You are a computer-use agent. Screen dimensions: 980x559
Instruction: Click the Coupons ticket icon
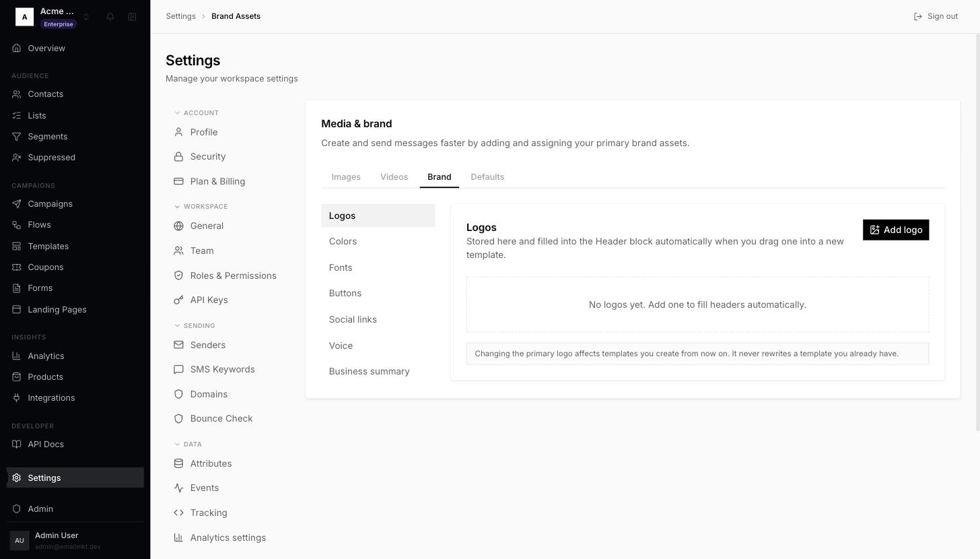pyautogui.click(x=17, y=267)
